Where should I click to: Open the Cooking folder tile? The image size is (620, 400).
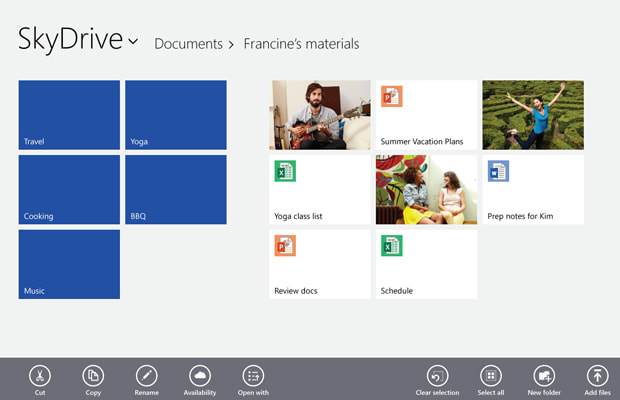[x=69, y=190]
